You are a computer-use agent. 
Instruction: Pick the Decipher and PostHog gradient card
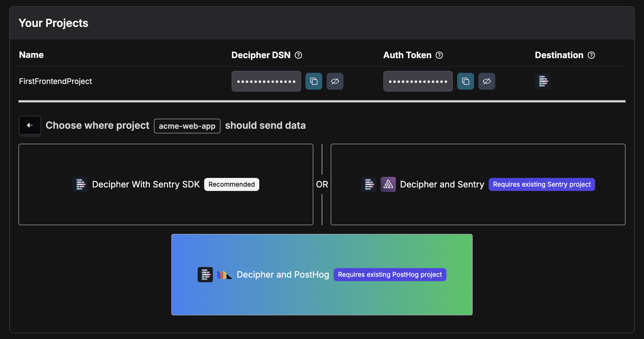coord(283,275)
